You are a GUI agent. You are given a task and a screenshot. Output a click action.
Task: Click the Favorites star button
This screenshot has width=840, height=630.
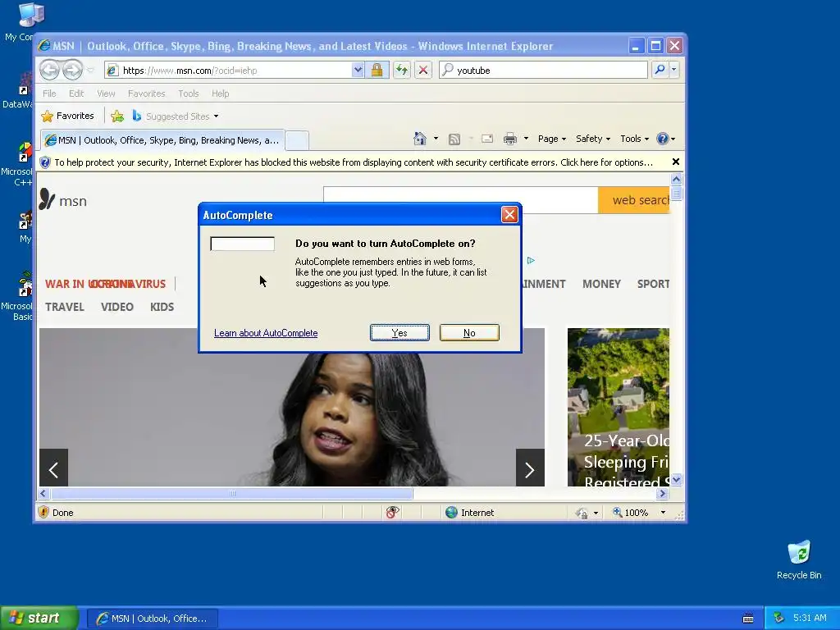point(67,116)
